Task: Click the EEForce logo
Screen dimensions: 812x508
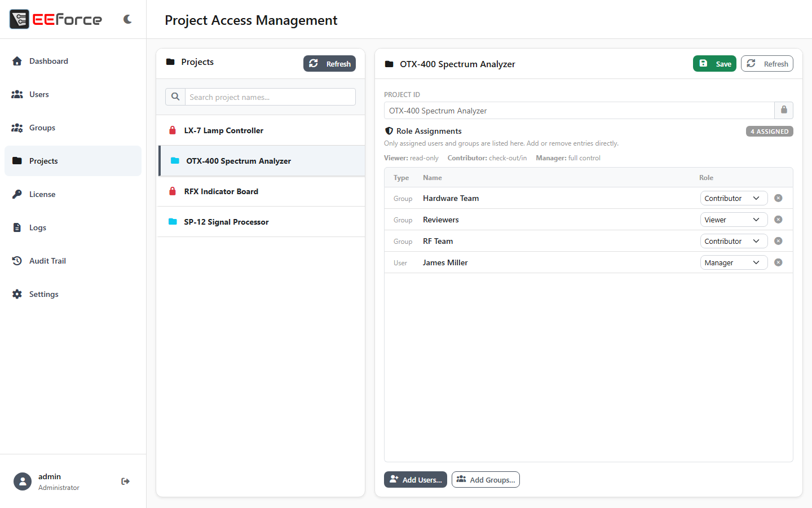Action: click(56, 19)
